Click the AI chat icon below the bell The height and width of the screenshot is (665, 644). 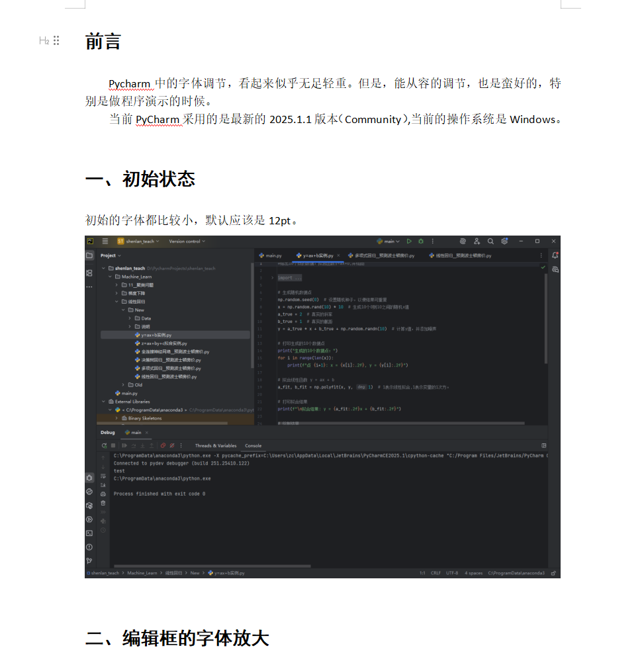click(x=555, y=269)
